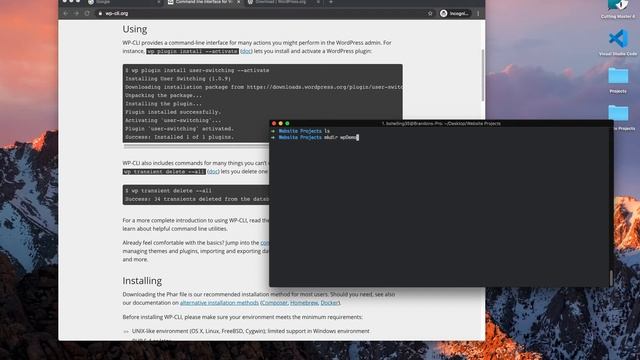The width and height of the screenshot is (640, 360).
Task: Open the Composer link
Action: pos(275,303)
